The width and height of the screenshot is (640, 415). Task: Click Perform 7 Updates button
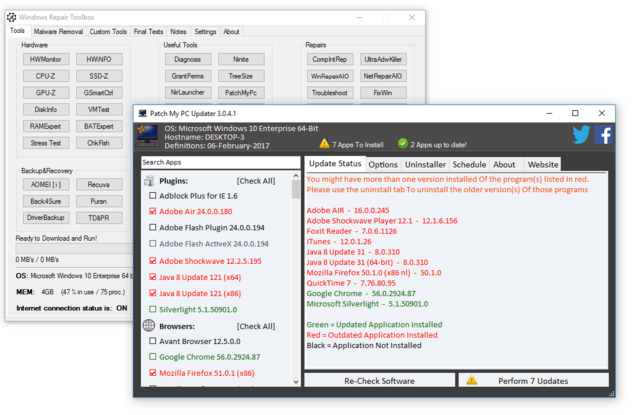point(533,380)
